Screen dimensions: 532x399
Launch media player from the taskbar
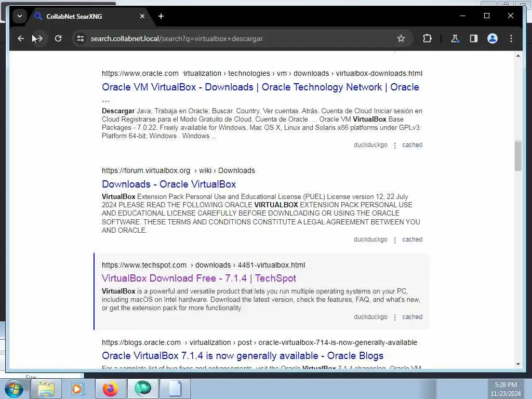click(x=77, y=389)
